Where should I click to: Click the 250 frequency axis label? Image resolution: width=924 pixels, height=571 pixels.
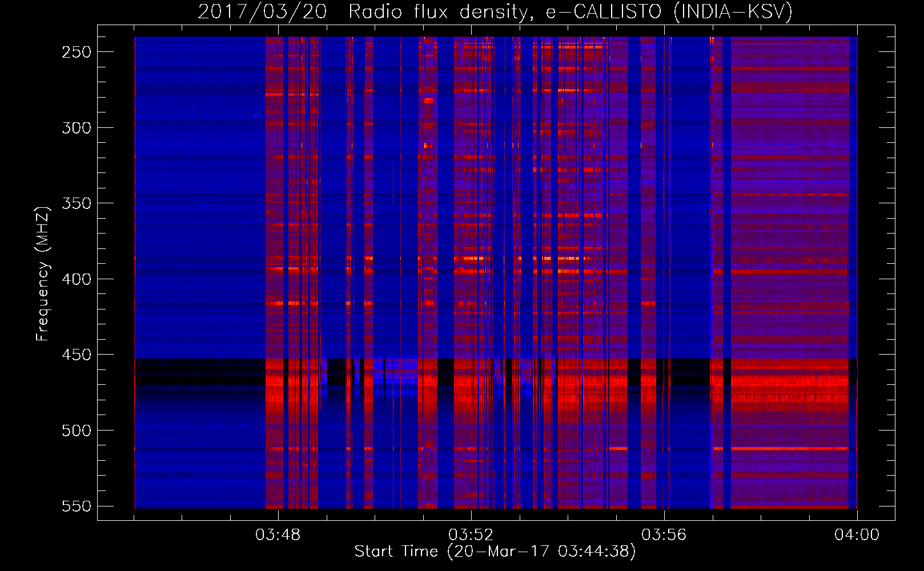click(77, 52)
